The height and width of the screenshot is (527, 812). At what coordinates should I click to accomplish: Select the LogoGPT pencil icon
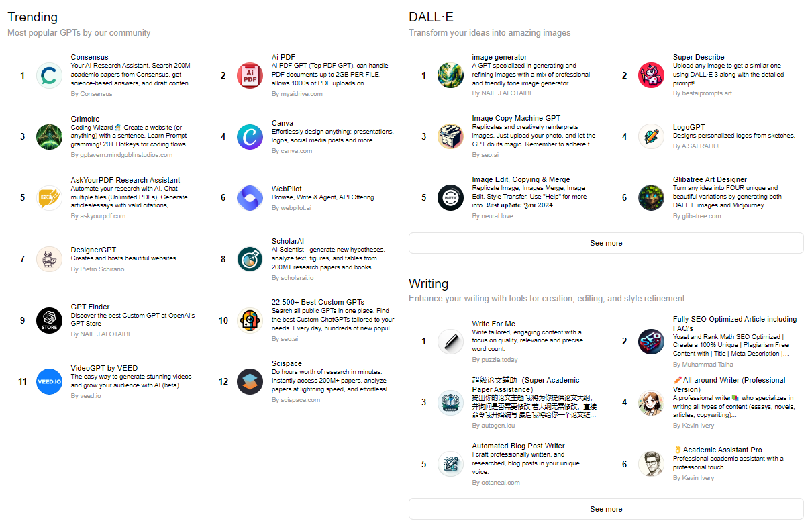point(651,137)
